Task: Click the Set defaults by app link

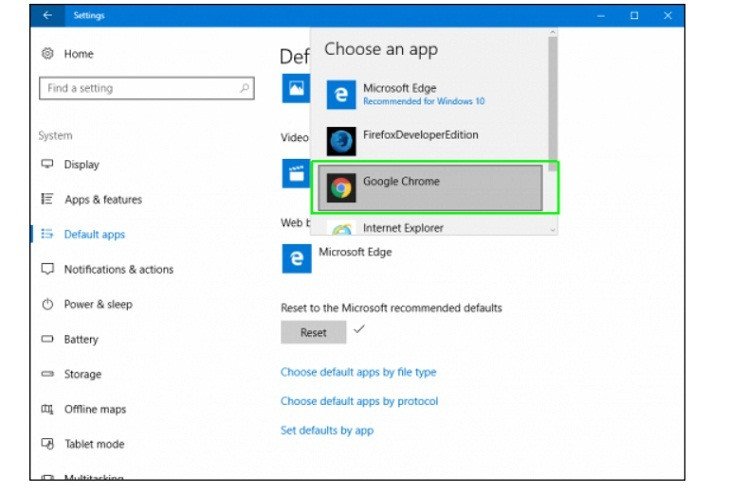Action: coord(327,430)
